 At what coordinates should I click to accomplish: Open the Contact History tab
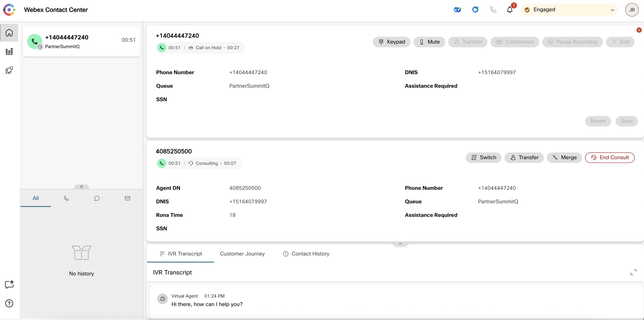306,254
